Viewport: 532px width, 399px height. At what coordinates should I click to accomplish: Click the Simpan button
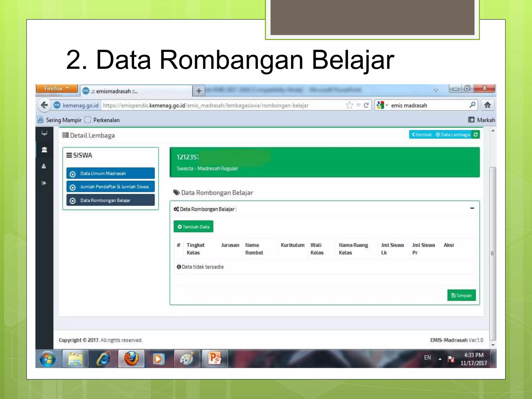461,295
